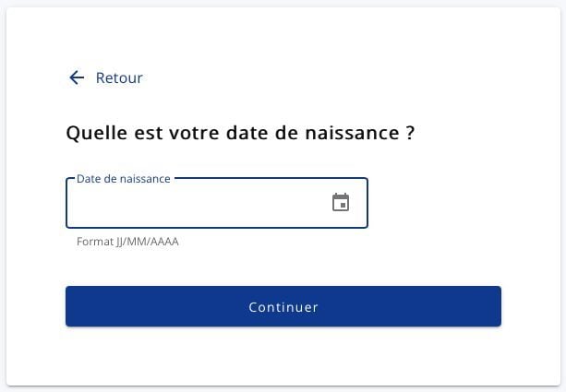Click the word naissance in the heading

(352, 133)
